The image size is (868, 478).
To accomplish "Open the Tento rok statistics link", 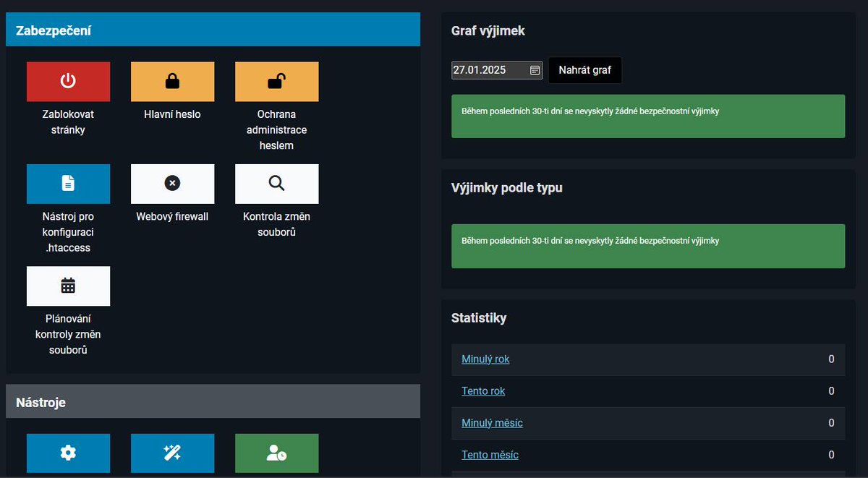I will pyautogui.click(x=482, y=390).
